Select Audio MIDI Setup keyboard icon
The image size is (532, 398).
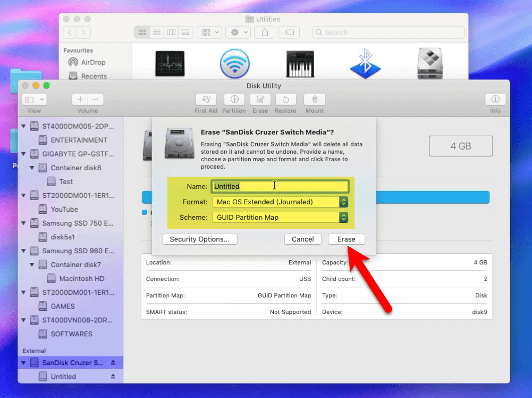[x=300, y=64]
